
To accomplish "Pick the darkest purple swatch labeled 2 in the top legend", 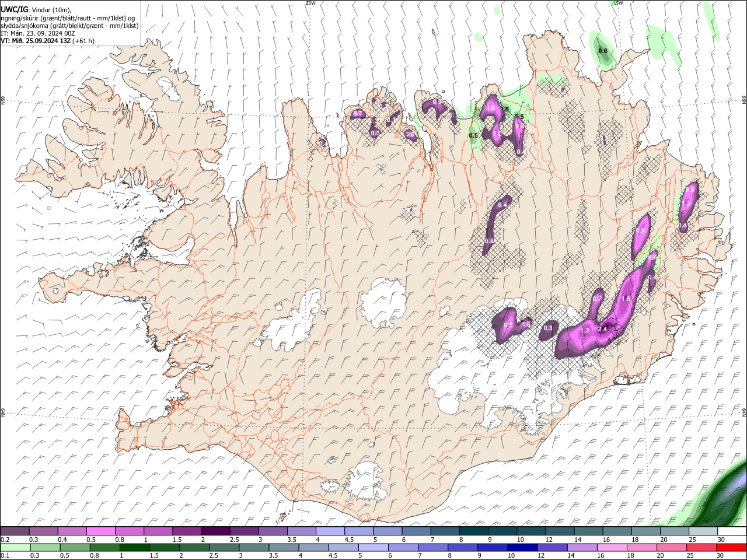I will click(216, 531).
